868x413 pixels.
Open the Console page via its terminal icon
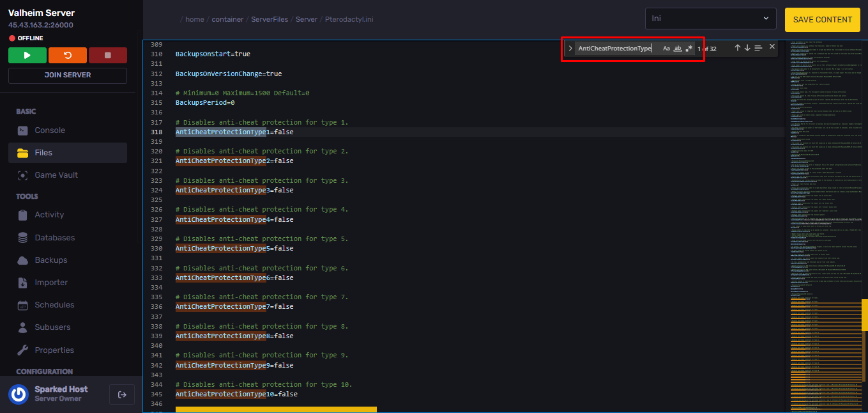coord(22,130)
